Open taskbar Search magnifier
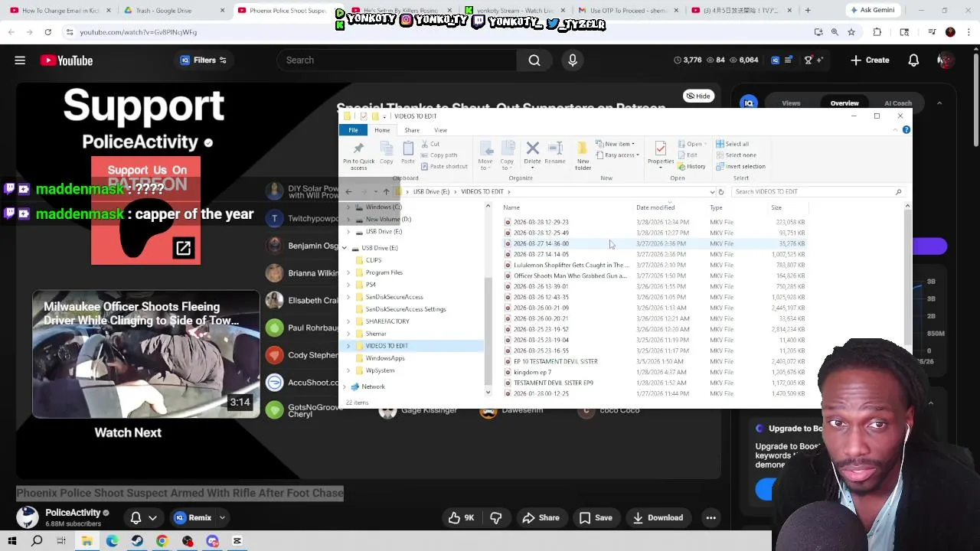 coord(37,541)
